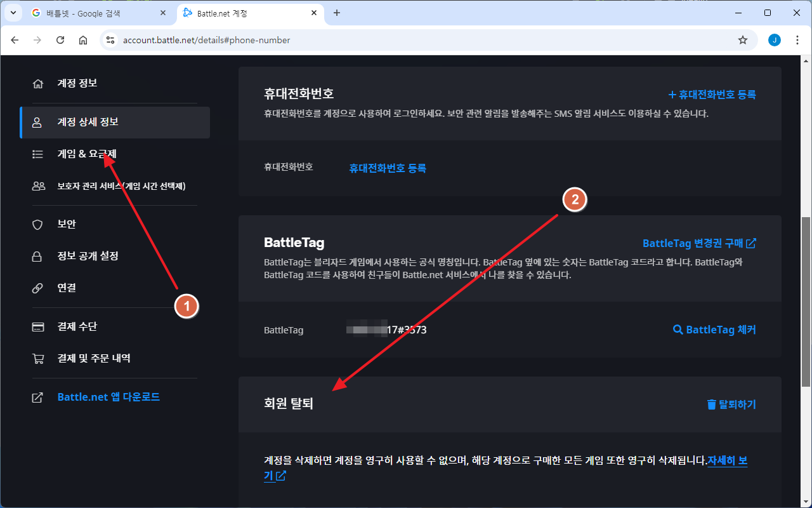Click BattleTag 변경권 구매 link
Screen dimensions: 812x508
coord(699,243)
